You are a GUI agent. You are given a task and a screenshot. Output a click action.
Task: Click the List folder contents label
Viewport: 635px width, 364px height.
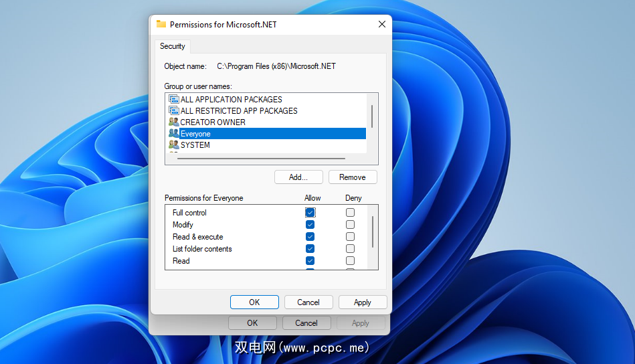point(202,249)
